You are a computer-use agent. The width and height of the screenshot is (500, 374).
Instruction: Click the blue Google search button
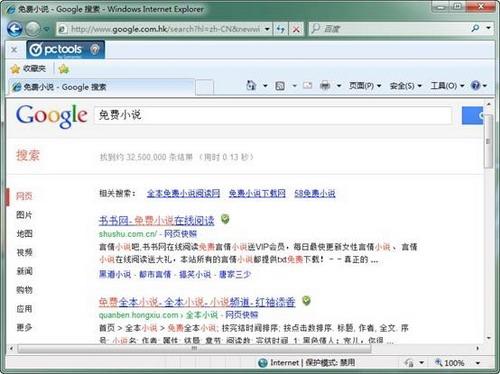(472, 115)
